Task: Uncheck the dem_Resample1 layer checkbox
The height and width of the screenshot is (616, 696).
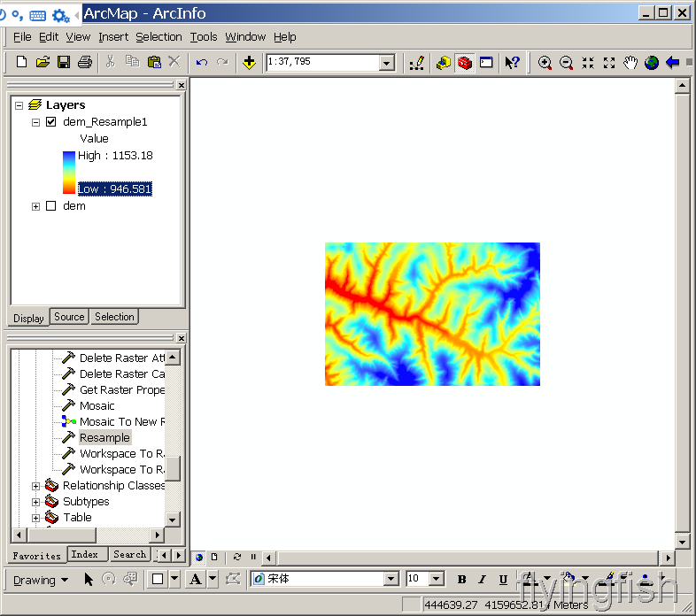Action: coord(51,122)
